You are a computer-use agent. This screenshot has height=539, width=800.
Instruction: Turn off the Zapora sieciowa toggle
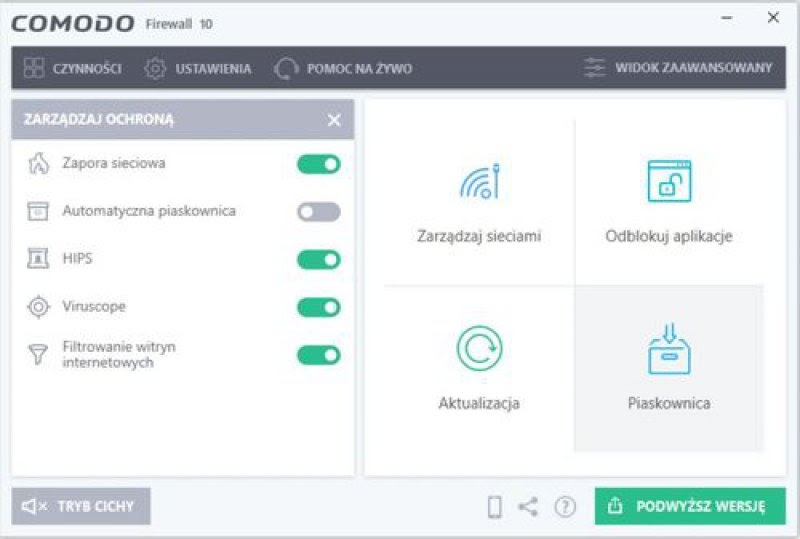point(318,164)
